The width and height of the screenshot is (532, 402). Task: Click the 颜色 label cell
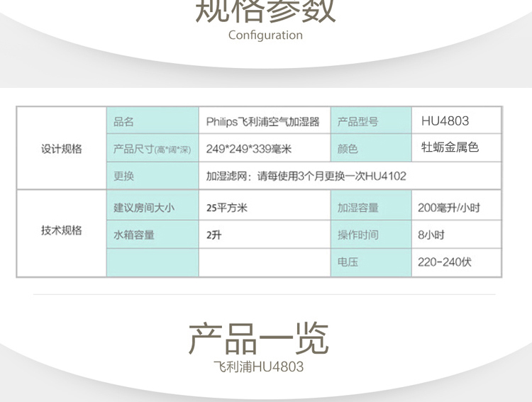pos(371,148)
